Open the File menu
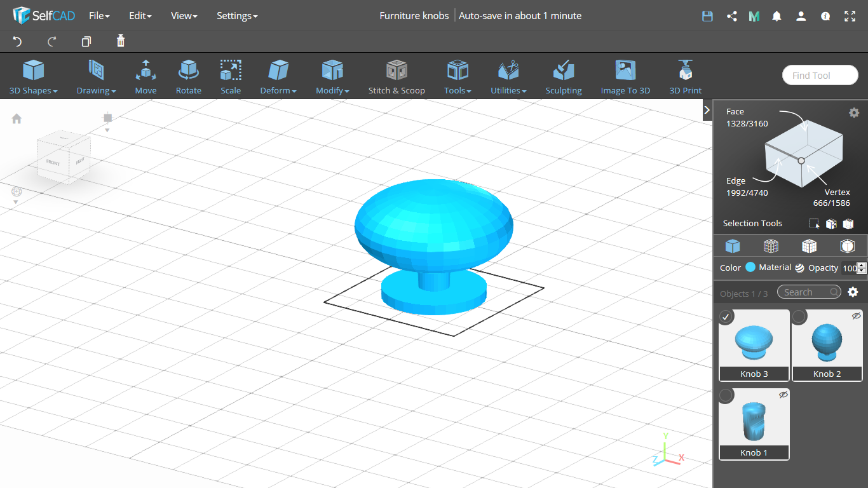 click(x=99, y=16)
